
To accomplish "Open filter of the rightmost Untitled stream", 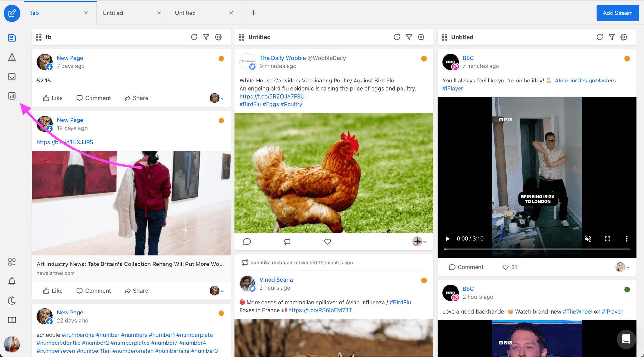I will click(612, 37).
